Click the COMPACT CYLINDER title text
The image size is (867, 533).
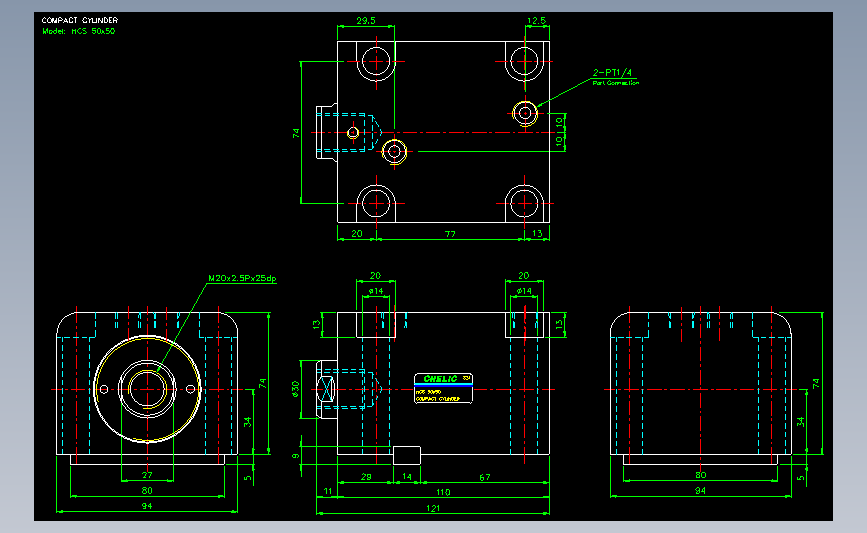coord(80,20)
